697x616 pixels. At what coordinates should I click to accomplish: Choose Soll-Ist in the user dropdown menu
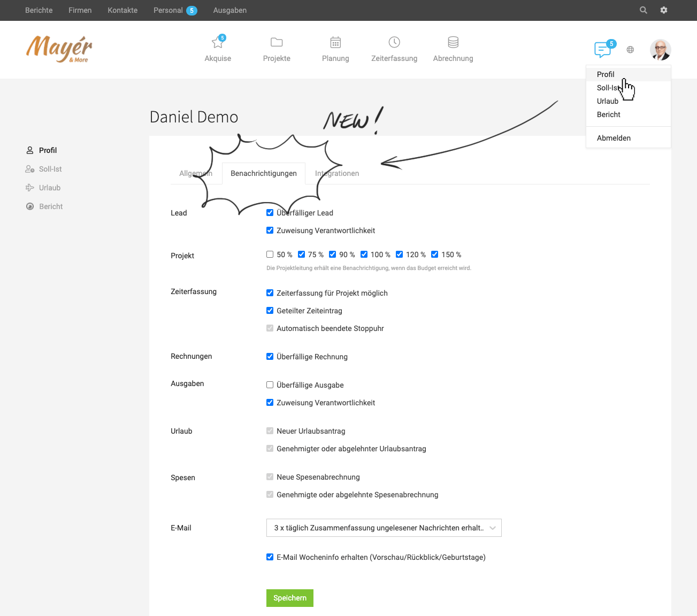point(629,88)
